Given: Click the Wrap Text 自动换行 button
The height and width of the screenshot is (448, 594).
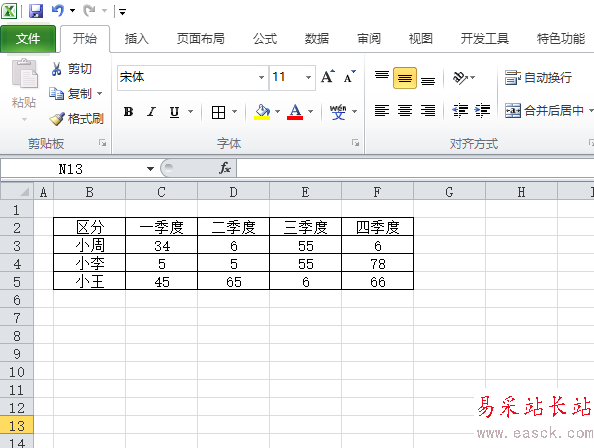Looking at the screenshot, I should click(538, 78).
